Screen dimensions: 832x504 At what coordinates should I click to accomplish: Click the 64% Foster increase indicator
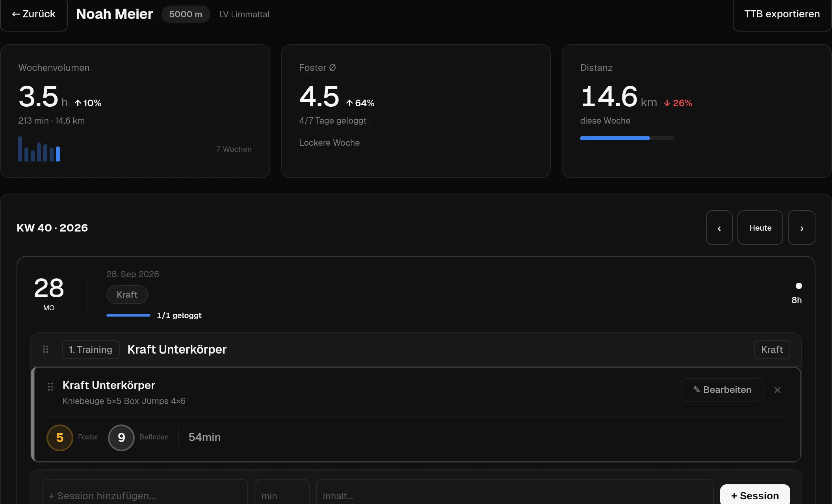tap(360, 103)
